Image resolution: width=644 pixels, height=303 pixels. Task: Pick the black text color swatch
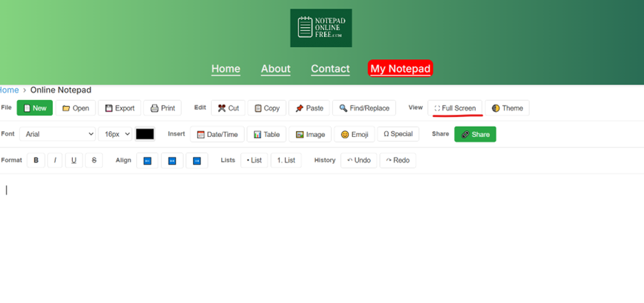pyautogui.click(x=145, y=134)
